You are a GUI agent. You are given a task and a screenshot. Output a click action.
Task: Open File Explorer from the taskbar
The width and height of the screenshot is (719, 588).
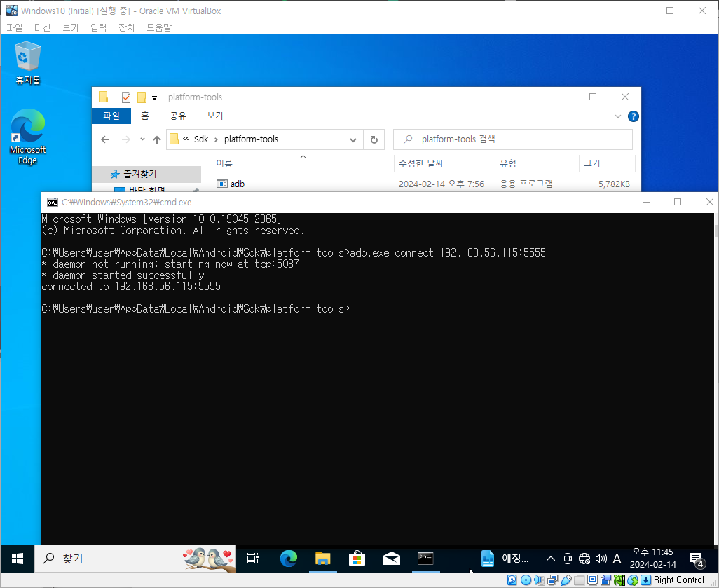(323, 558)
